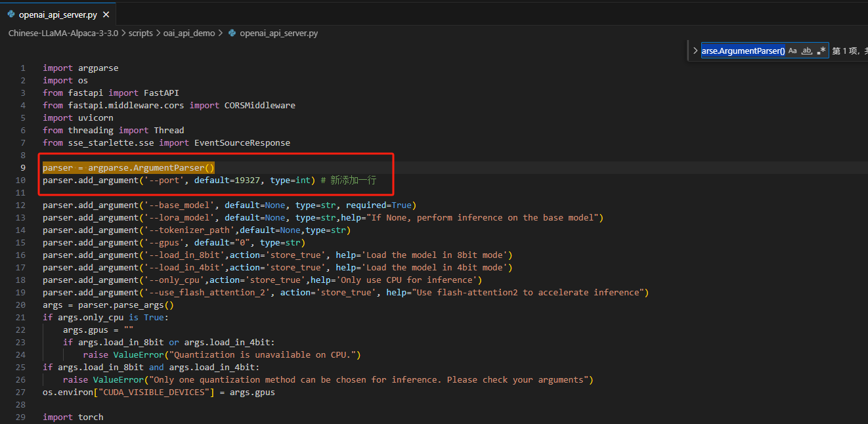Click 'required=True' on line 12
The height and width of the screenshot is (424, 868).
[x=379, y=205]
